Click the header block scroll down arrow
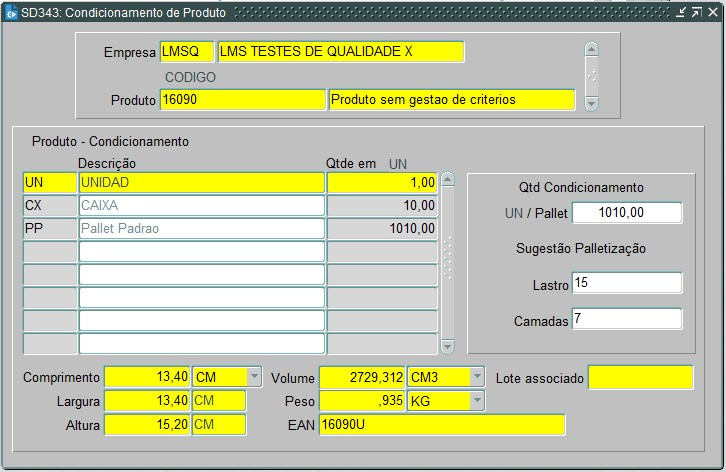 [592, 103]
